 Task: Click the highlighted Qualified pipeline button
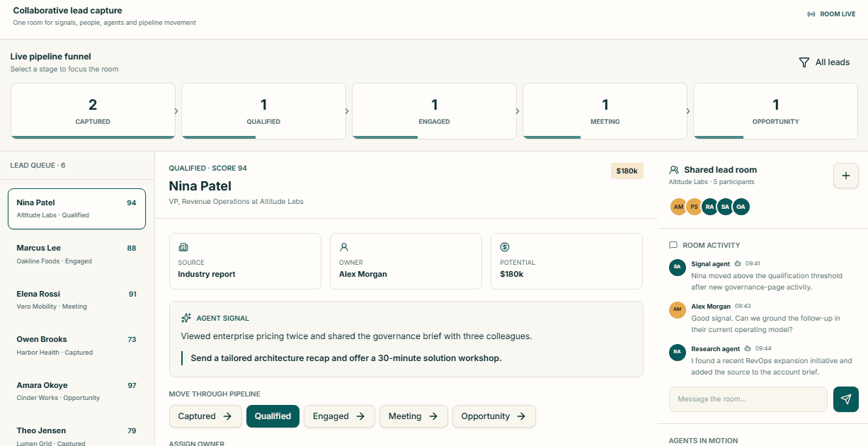coord(273,416)
